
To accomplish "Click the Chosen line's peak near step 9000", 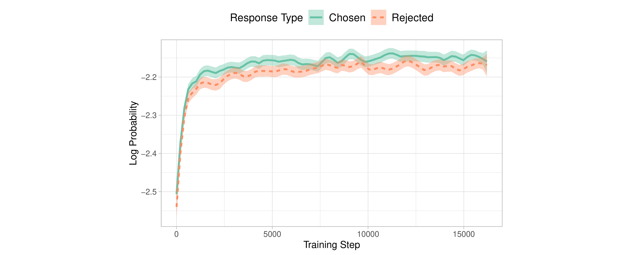I will coord(351,54).
